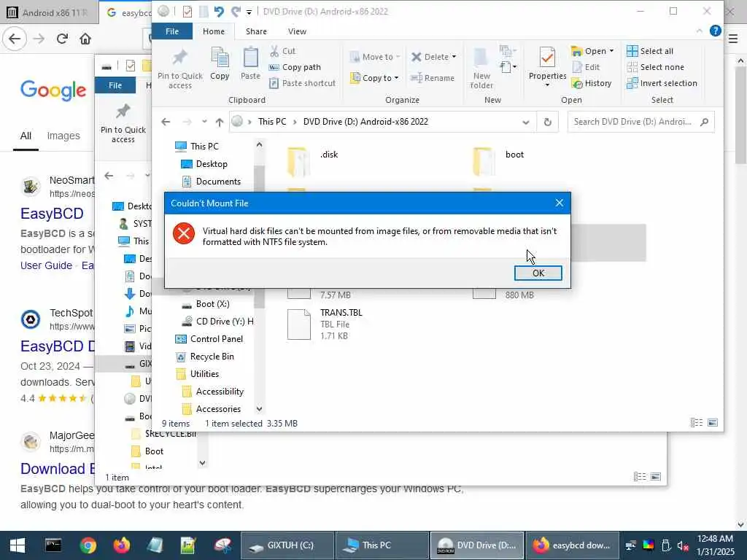
Task: Open the Share ribbon tab
Action: 256,31
